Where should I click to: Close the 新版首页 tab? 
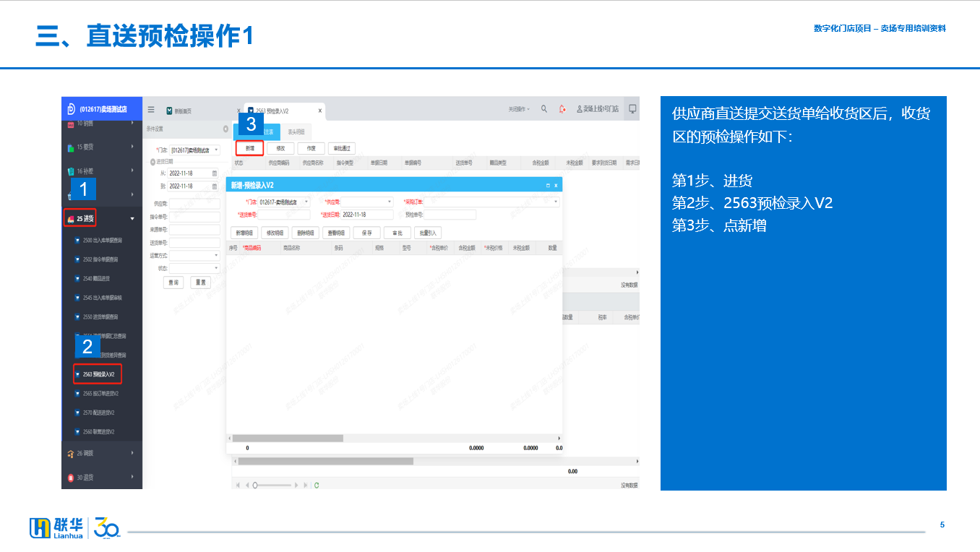(x=239, y=111)
